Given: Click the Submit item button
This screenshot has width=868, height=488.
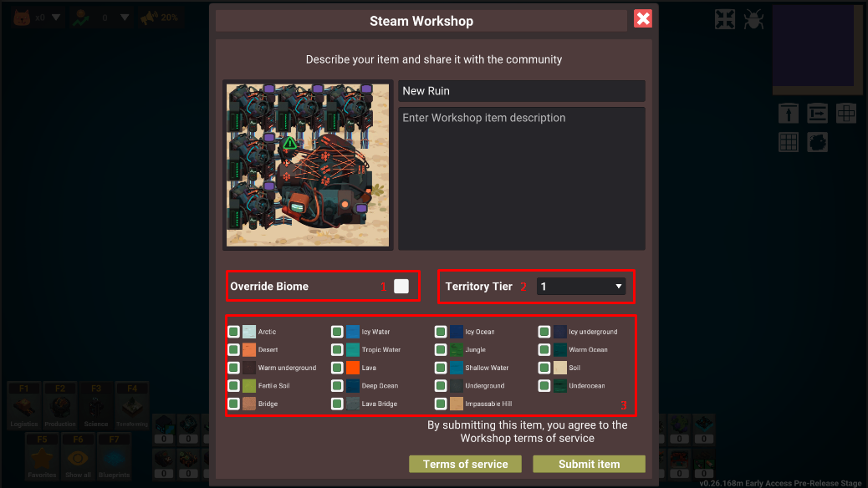Looking at the screenshot, I should pyautogui.click(x=589, y=465).
